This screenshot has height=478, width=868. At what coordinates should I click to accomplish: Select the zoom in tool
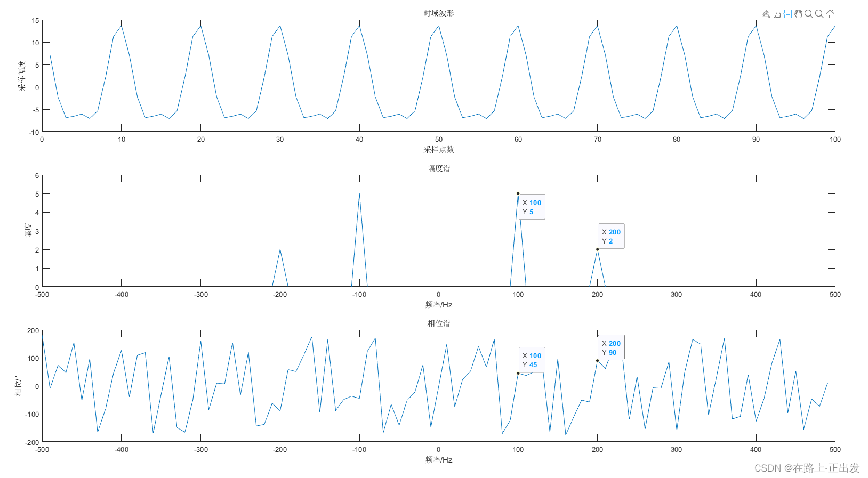pos(809,14)
